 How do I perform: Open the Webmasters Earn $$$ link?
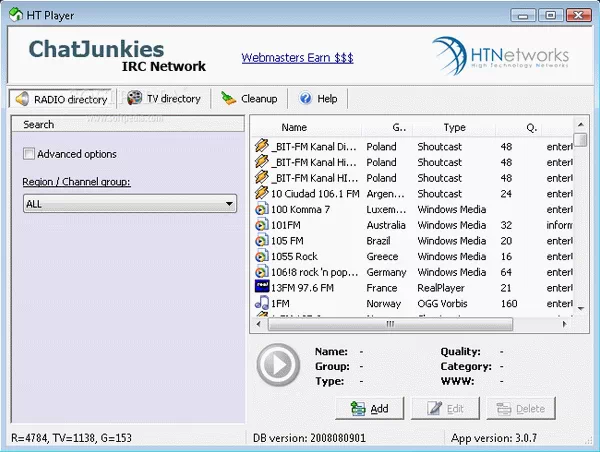pos(297,58)
